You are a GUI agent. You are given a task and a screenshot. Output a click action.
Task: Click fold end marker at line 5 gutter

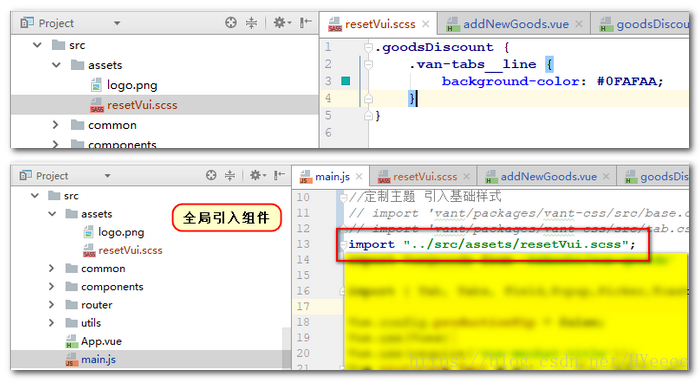tap(368, 116)
